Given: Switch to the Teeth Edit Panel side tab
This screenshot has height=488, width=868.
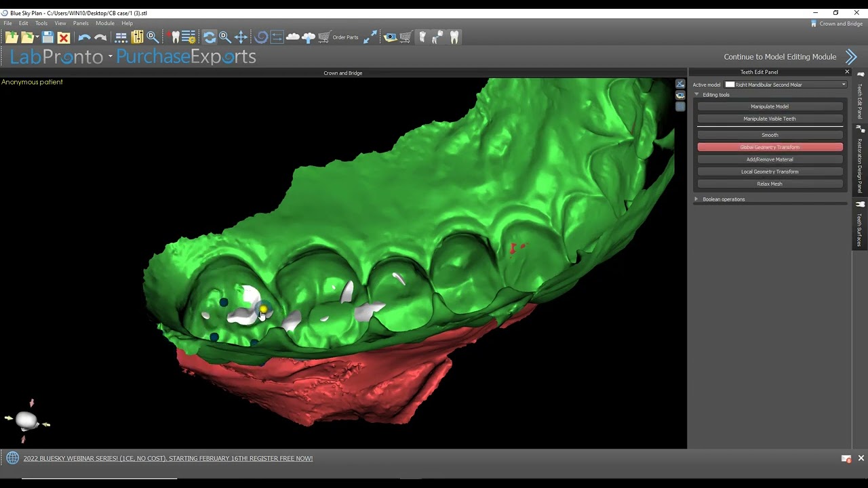Looking at the screenshot, I should [860, 96].
